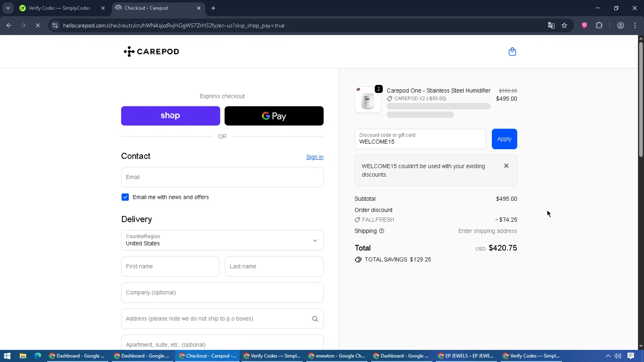Expand the Country/Region dropdown
This screenshot has width=644, height=362.
pyautogui.click(x=222, y=240)
